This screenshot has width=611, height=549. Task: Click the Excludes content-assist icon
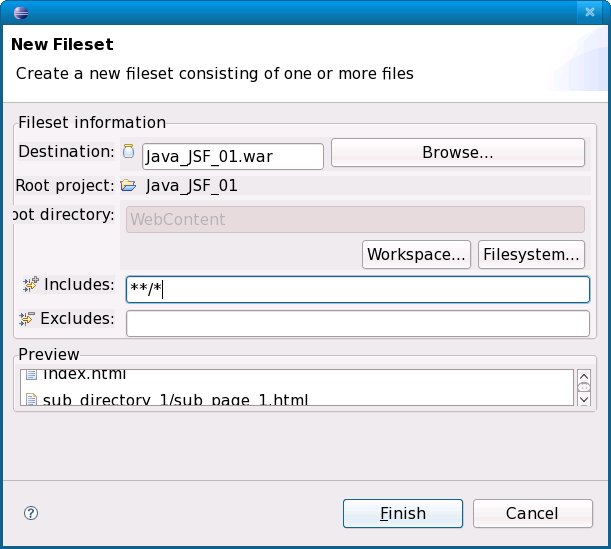(28, 319)
